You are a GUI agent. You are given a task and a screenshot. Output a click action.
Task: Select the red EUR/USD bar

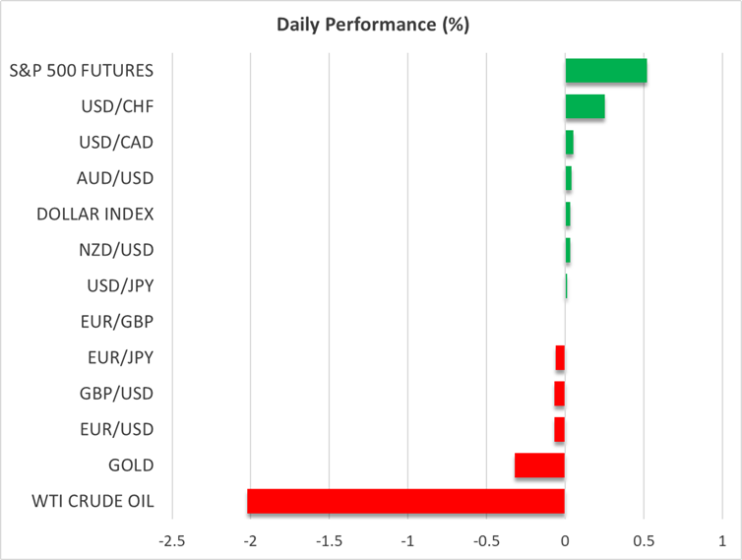click(x=559, y=429)
